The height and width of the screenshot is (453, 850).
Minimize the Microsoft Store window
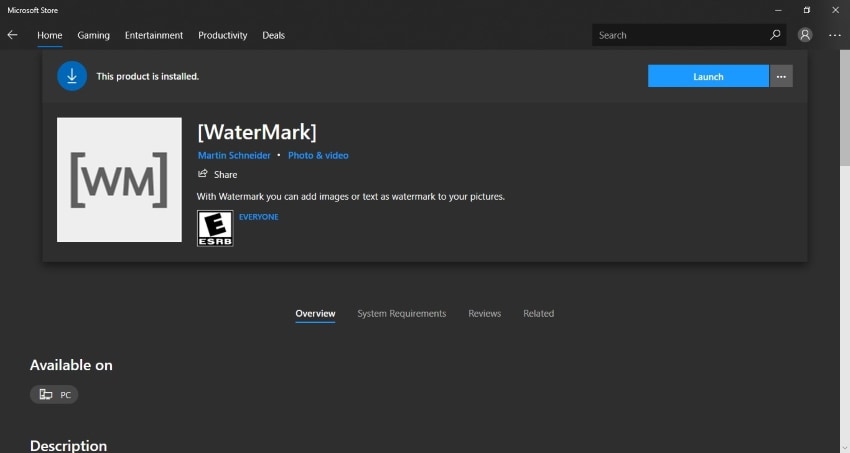(x=778, y=10)
